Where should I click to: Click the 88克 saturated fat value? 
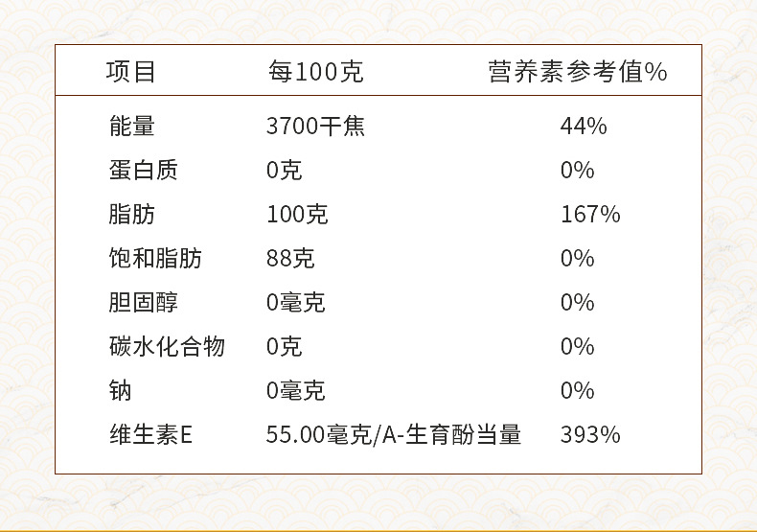pyautogui.click(x=290, y=258)
